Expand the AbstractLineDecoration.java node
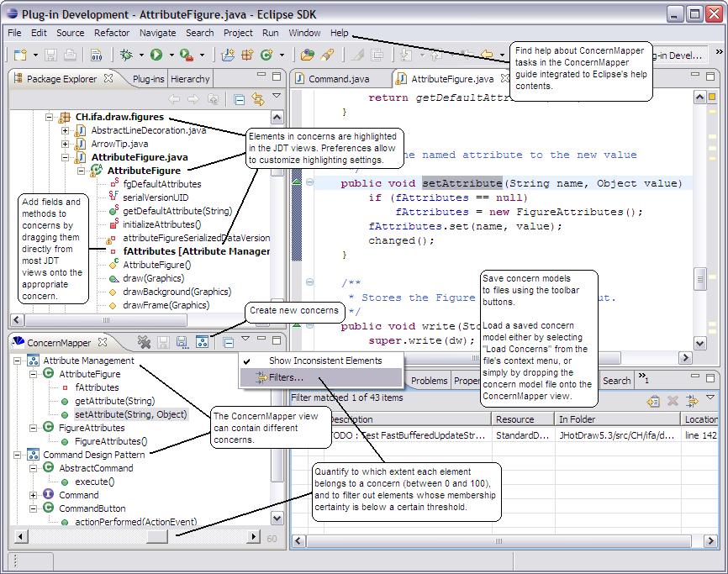 point(65,130)
